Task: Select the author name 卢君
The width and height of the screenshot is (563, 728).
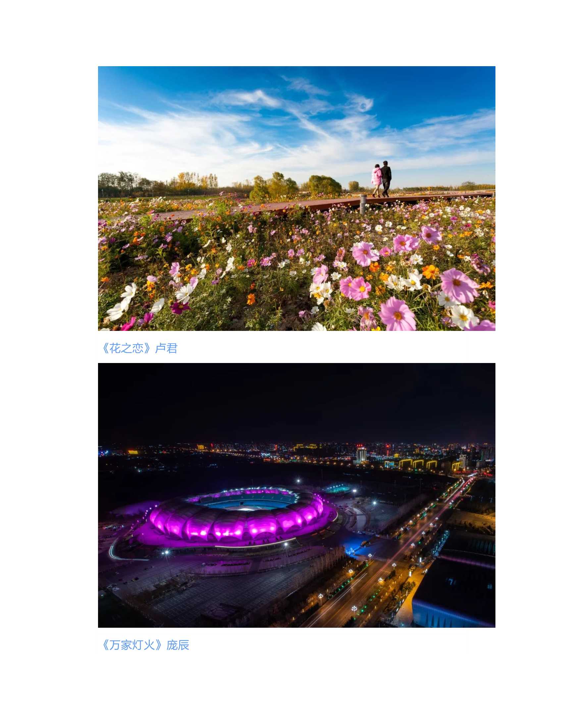Action: (x=166, y=348)
